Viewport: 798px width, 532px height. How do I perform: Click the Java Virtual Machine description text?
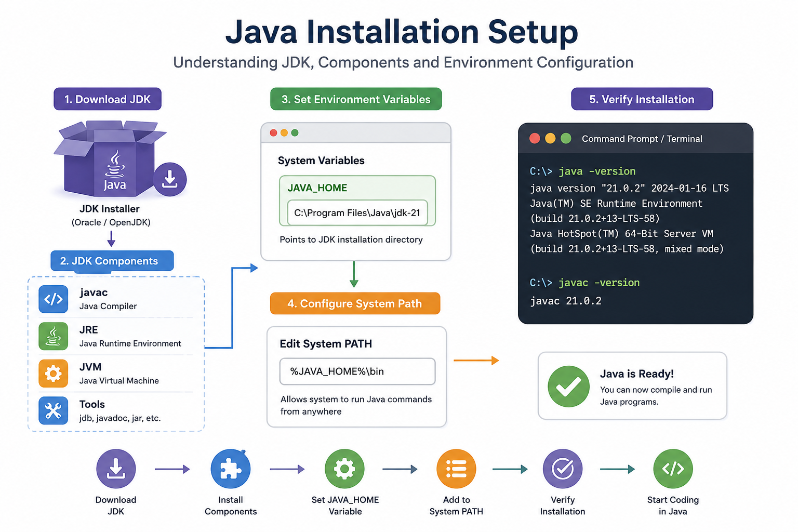pyautogui.click(x=119, y=381)
